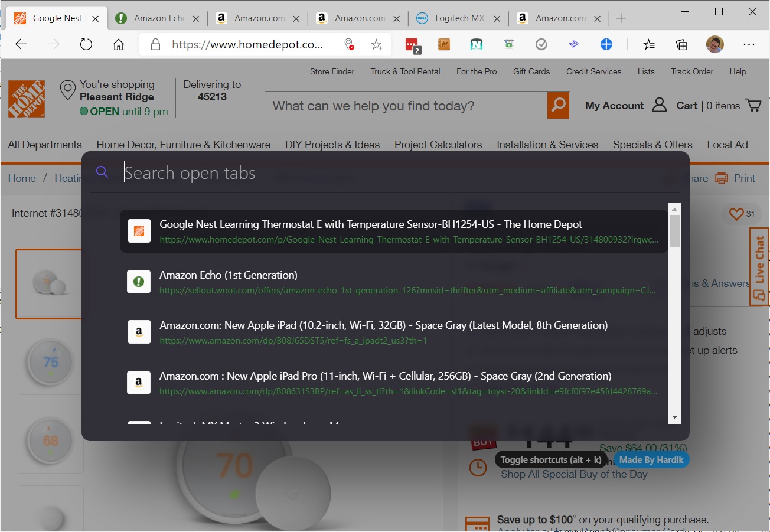Expand the All Departments menu
The image size is (770, 532).
click(45, 145)
